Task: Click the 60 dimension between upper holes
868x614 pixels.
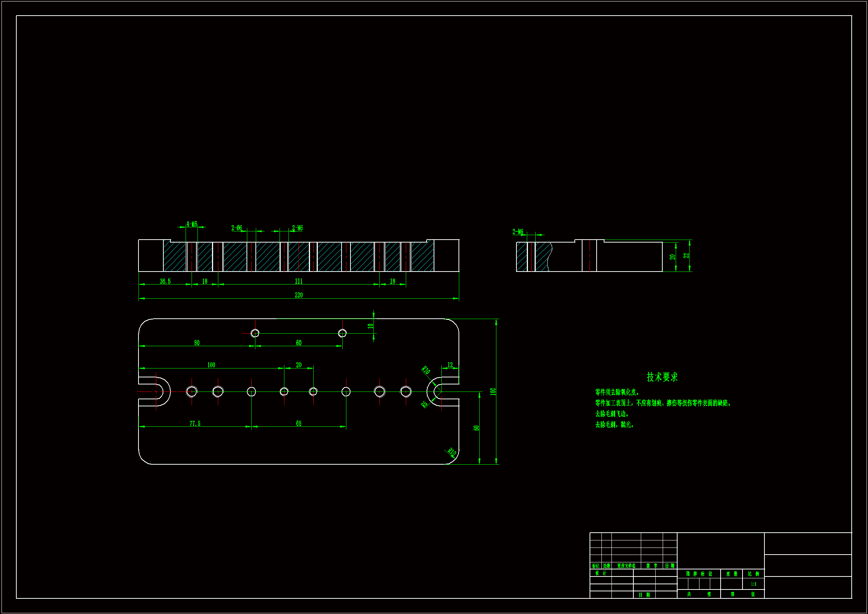Action: click(298, 343)
